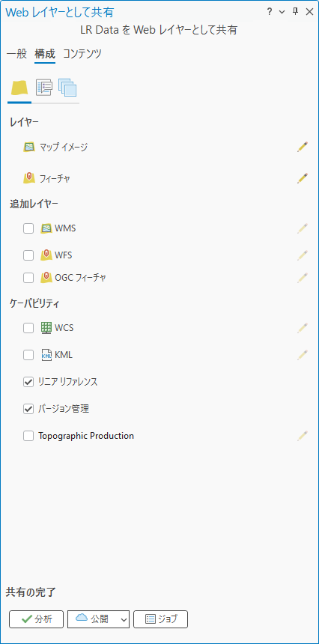The image size is (319, 644).
Task: Enable the WFS additional layer checkbox
Action: [28, 255]
